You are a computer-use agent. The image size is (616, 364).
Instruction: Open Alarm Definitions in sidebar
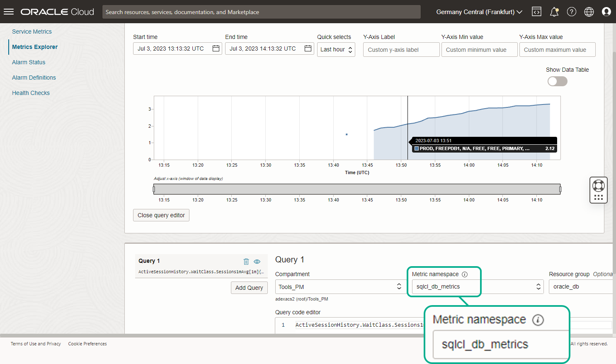coord(34,78)
